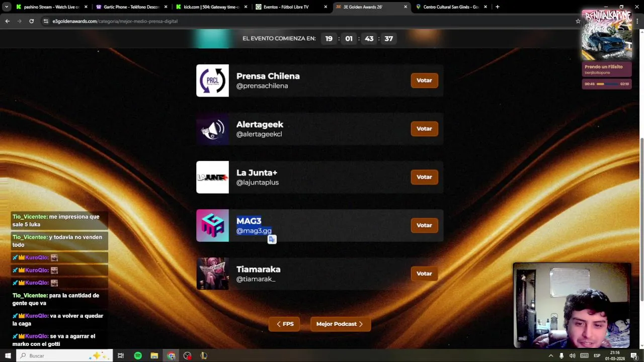Viewport: 644px width, 362px height.
Task: Open a new browser tab
Action: click(x=497, y=7)
